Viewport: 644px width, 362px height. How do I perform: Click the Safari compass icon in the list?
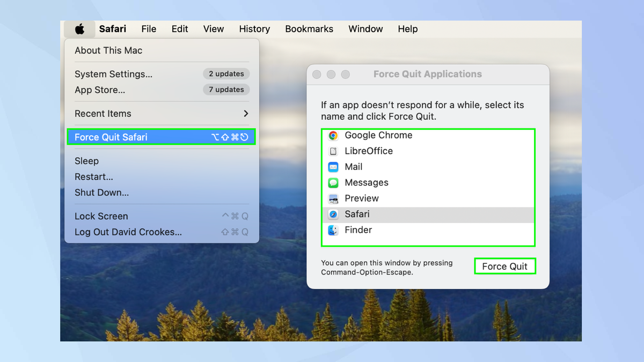334,214
